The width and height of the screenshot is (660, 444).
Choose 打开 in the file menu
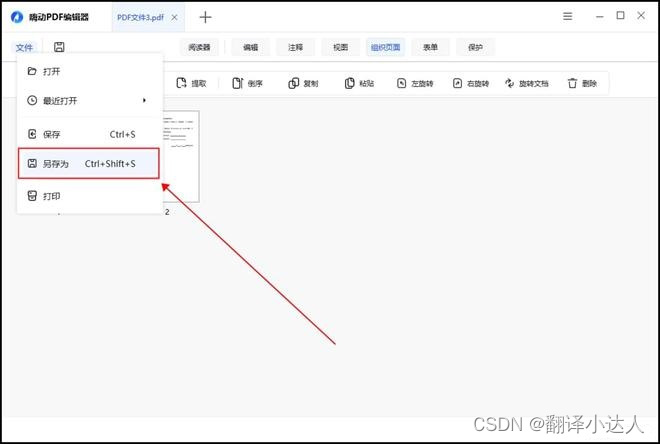[89, 71]
